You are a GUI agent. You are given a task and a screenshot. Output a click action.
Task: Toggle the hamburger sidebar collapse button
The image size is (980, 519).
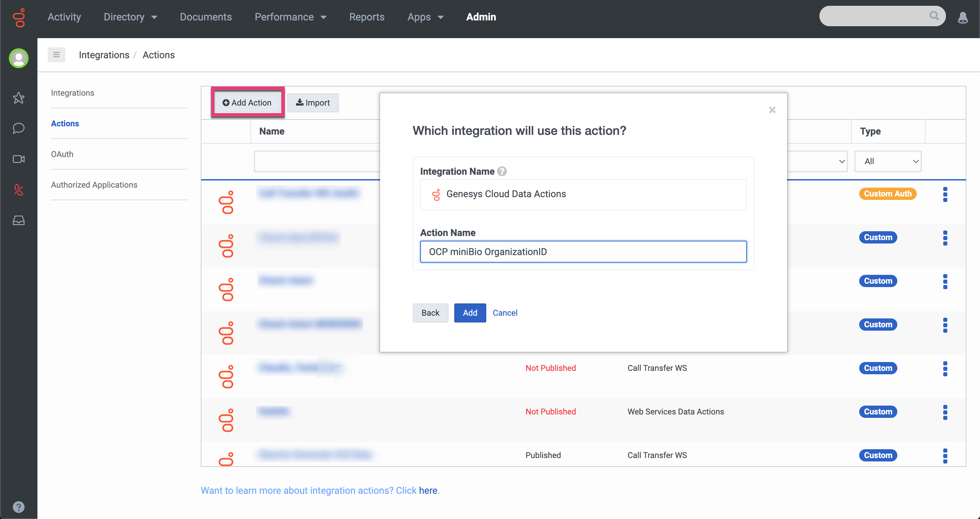(x=56, y=55)
